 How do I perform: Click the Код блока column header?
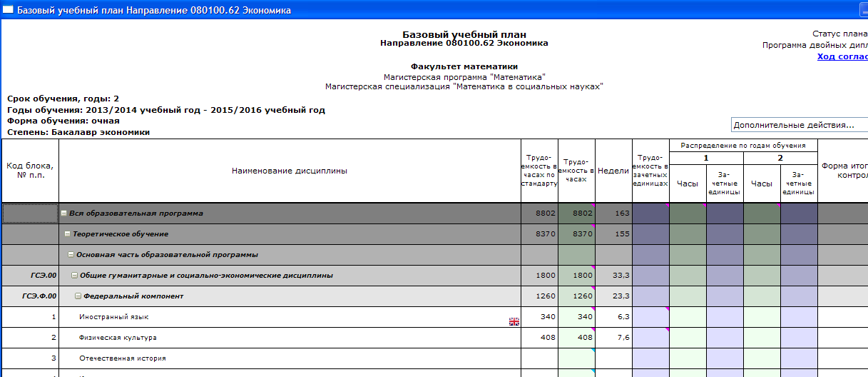point(30,171)
